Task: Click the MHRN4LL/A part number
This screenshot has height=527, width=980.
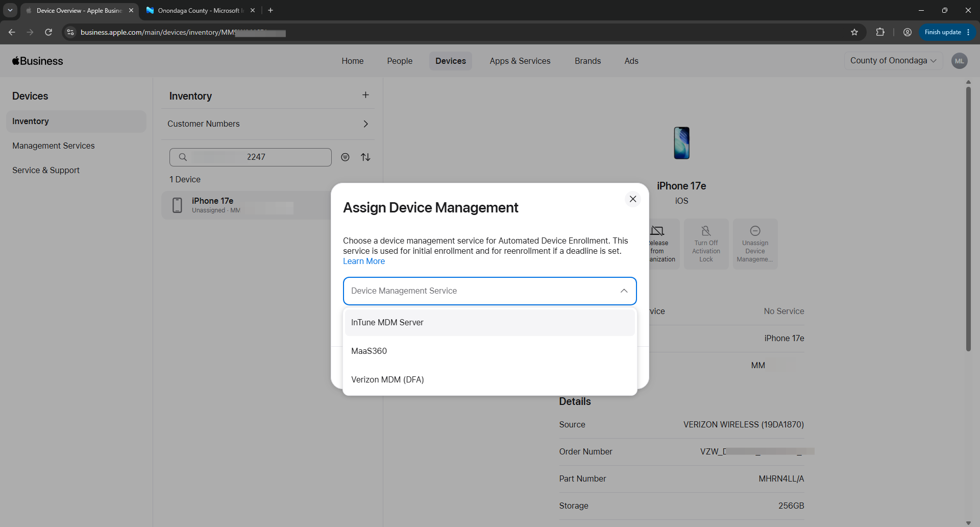Action: coord(781,479)
